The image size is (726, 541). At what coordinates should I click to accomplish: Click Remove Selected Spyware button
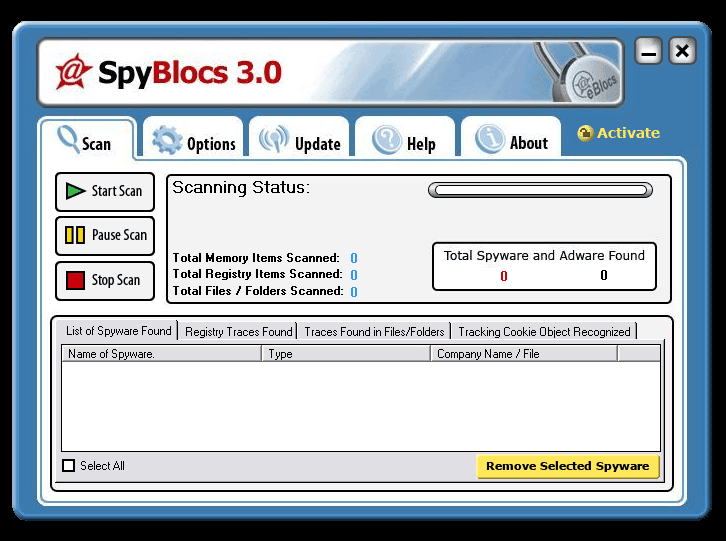568,466
